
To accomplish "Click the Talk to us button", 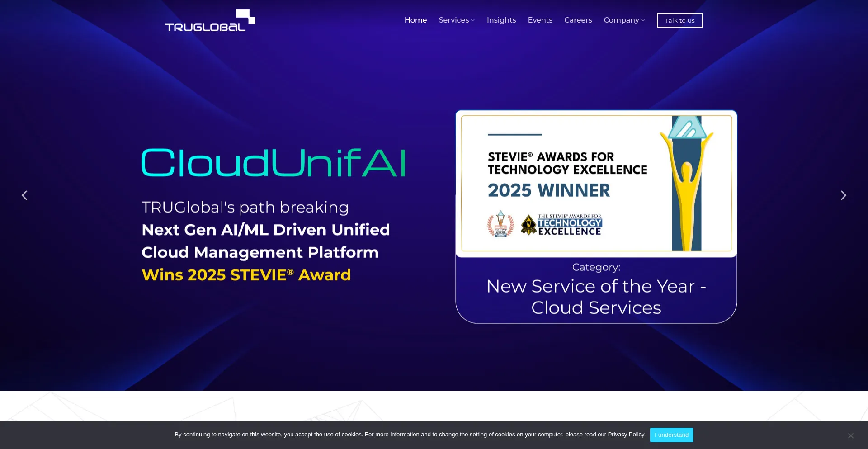I will [680, 20].
